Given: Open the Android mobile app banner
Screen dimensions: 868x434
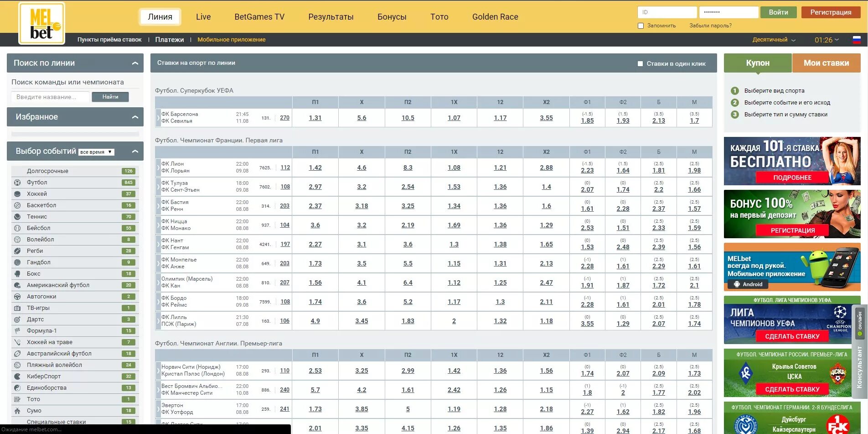Looking at the screenshot, I should [x=792, y=267].
